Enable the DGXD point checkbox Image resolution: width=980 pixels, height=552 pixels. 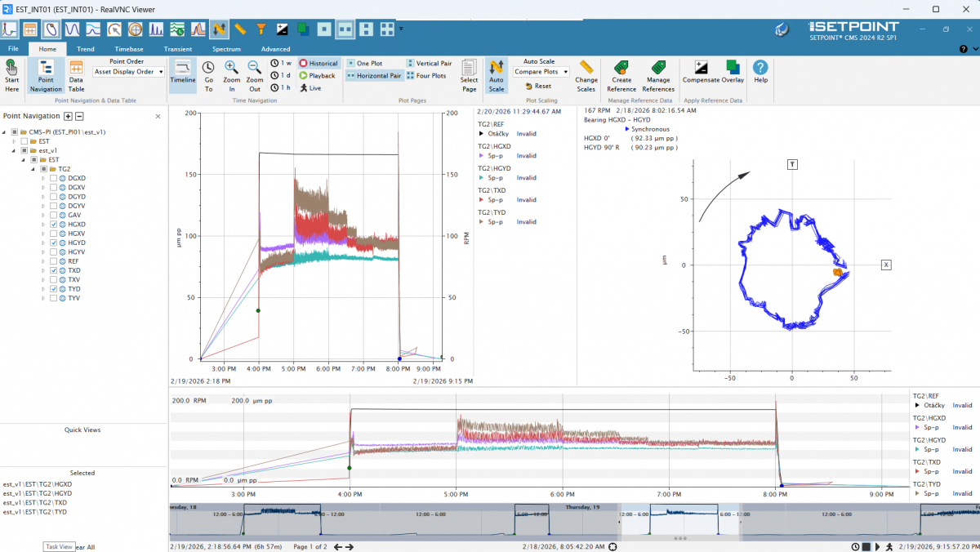point(54,178)
